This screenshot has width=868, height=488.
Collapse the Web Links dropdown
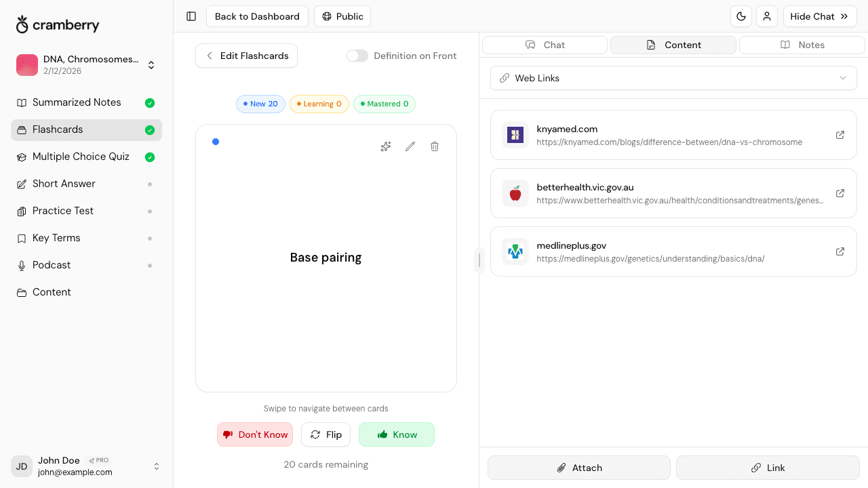click(x=842, y=78)
